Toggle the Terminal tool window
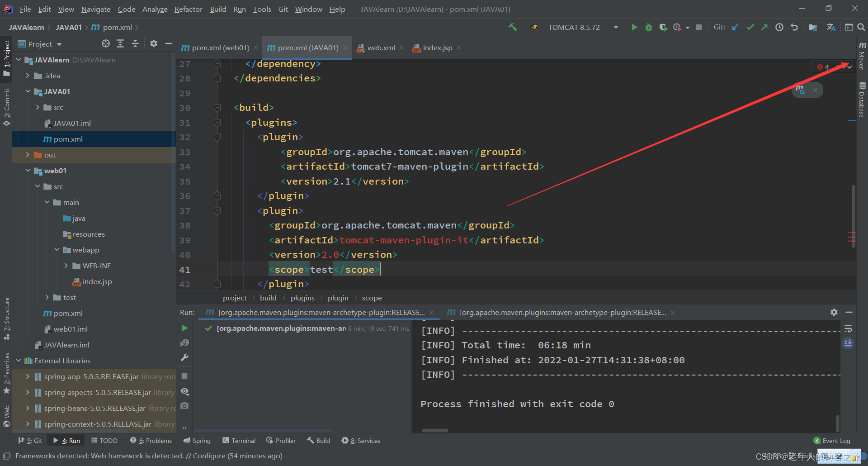 (239, 441)
